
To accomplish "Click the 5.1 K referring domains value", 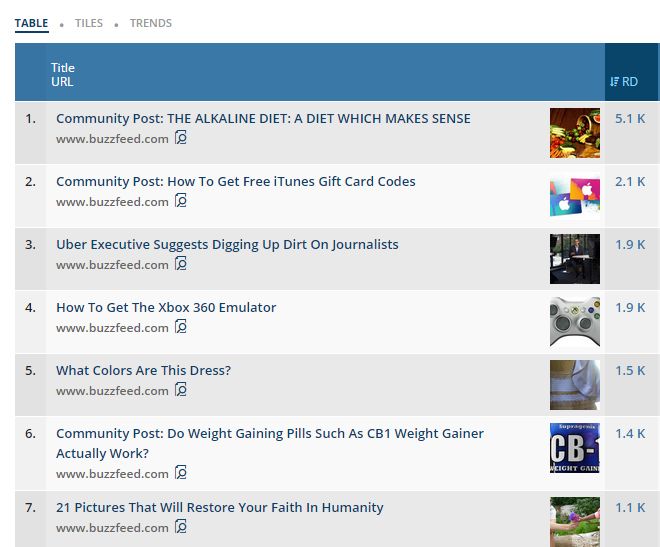I will (x=630, y=118).
